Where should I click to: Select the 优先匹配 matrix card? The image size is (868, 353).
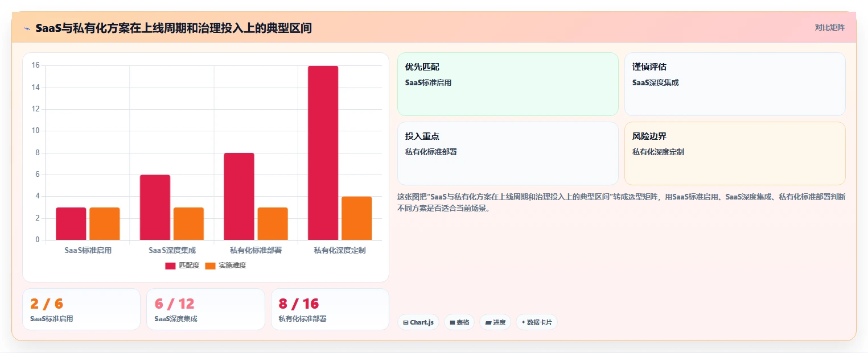pos(508,84)
